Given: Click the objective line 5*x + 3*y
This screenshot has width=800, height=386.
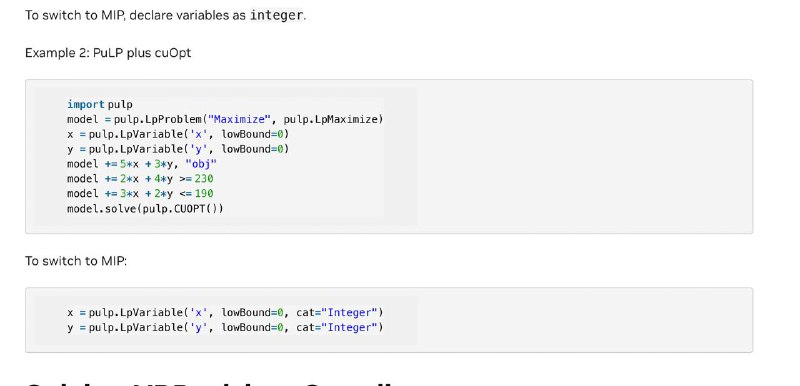Looking at the screenshot, I should click(x=142, y=164).
